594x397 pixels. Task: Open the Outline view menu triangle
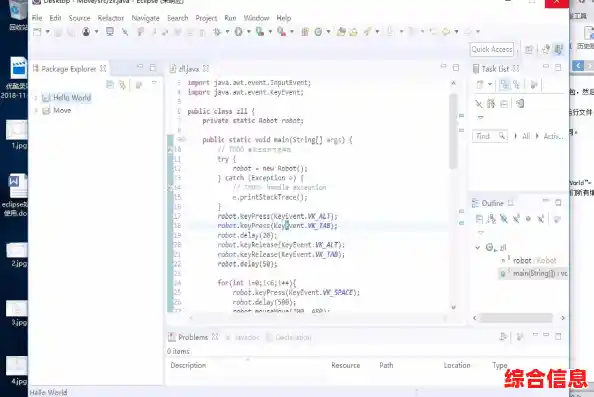tap(481, 233)
